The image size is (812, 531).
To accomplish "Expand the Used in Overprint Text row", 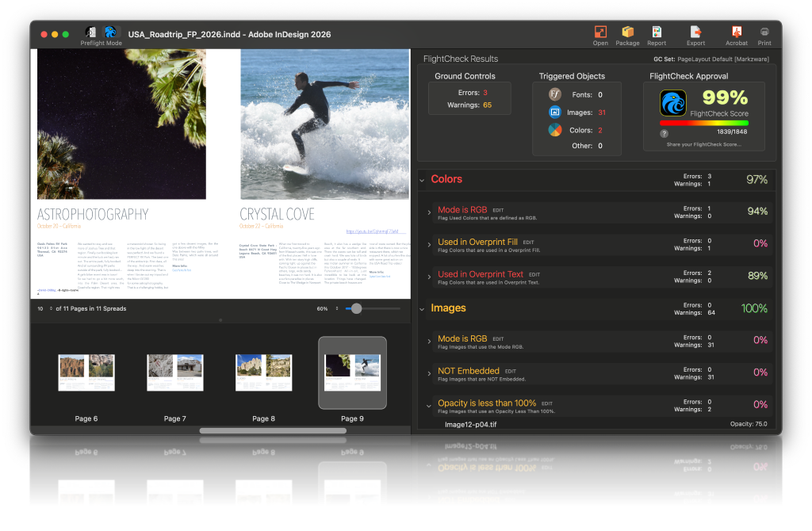I will pyautogui.click(x=429, y=277).
